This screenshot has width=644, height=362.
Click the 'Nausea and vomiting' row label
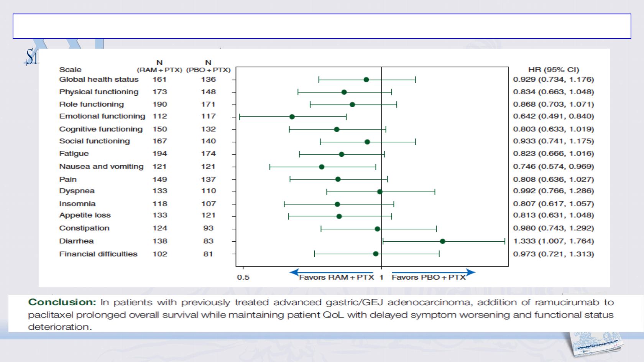pyautogui.click(x=101, y=167)
